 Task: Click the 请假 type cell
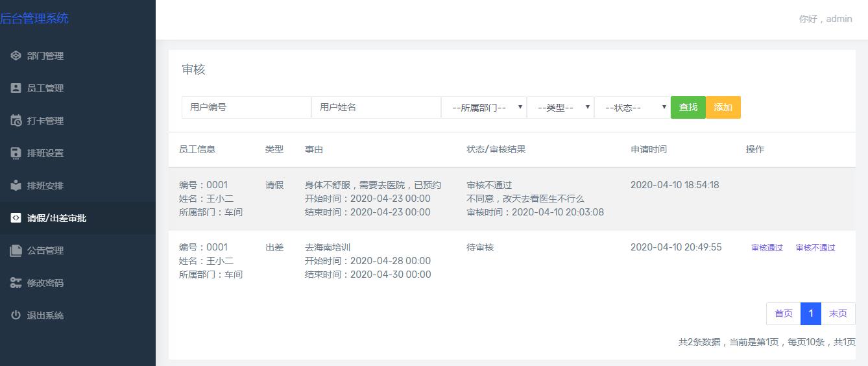274,185
